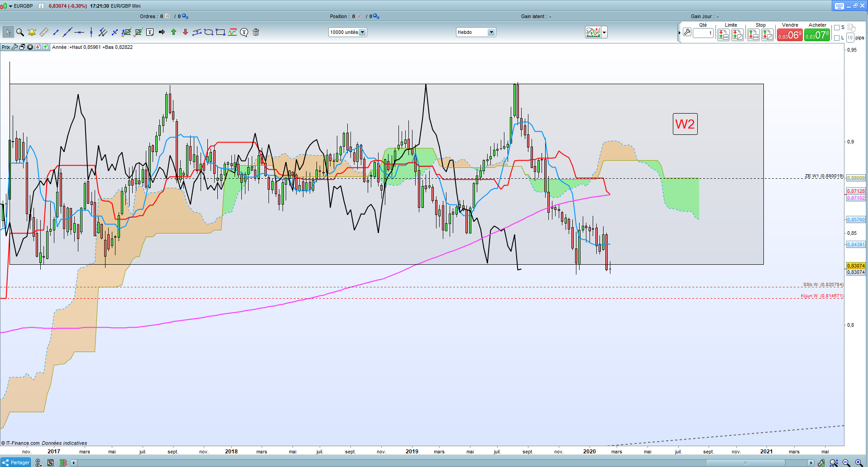Duplicate the Prix panel window icon
Screen dimensions: 868x467
[x=22, y=47]
